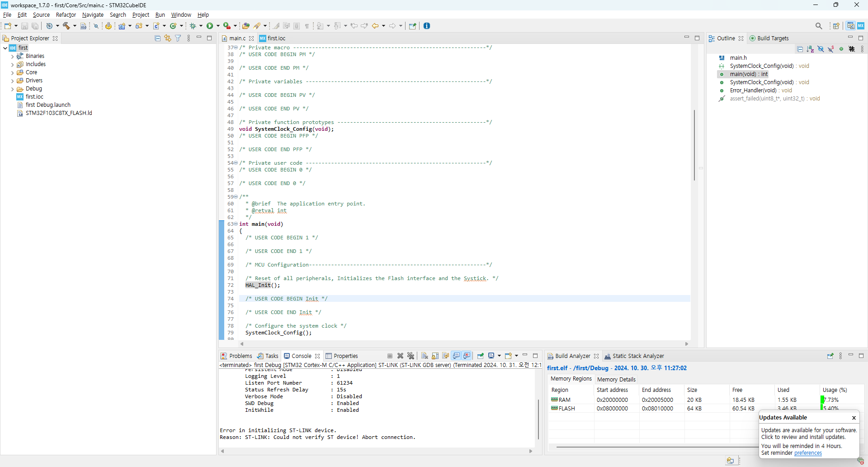Viewport: 868px width, 467px height.
Task: Expand the Drivers folder
Action: [x=12, y=81]
